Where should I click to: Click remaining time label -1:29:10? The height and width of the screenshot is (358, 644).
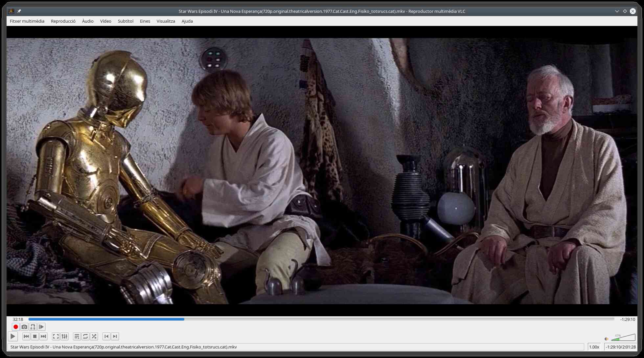[627, 319]
